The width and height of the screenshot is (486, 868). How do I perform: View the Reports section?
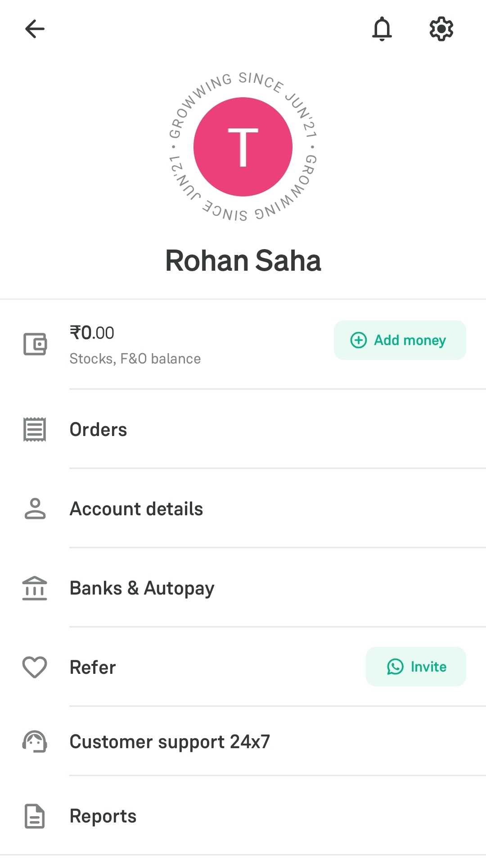(103, 816)
